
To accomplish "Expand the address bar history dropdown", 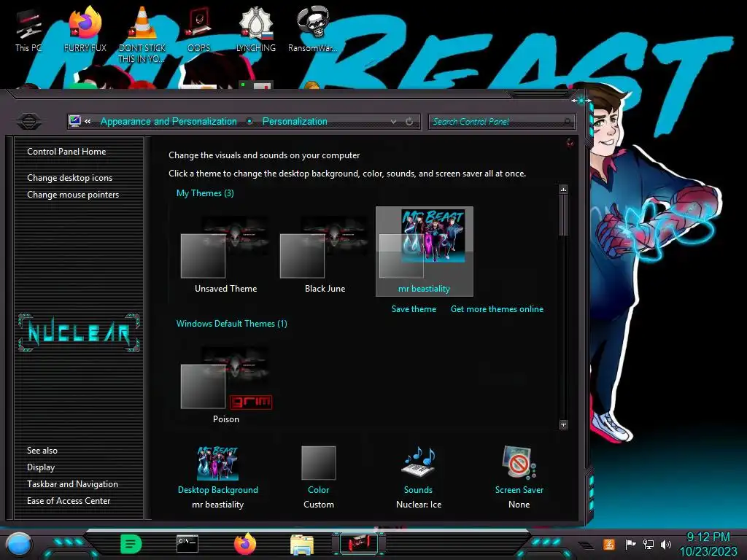I will click(x=393, y=122).
